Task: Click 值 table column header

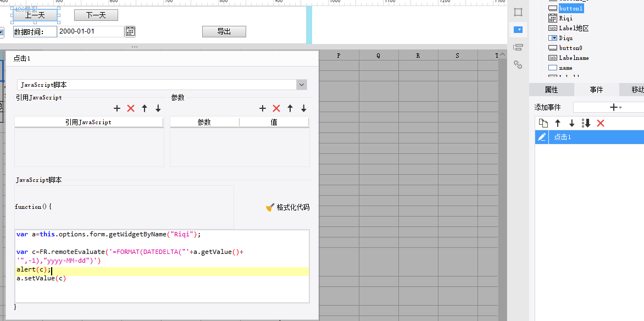Action: coord(274,122)
